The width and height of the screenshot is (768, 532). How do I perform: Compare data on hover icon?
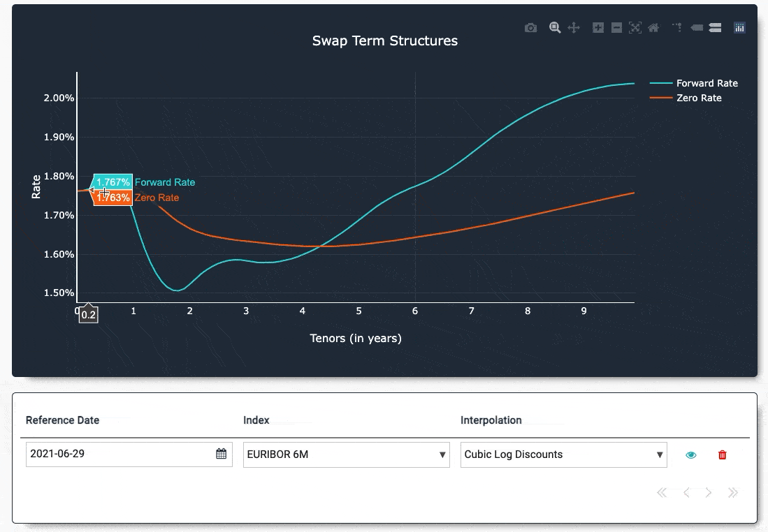(x=715, y=28)
